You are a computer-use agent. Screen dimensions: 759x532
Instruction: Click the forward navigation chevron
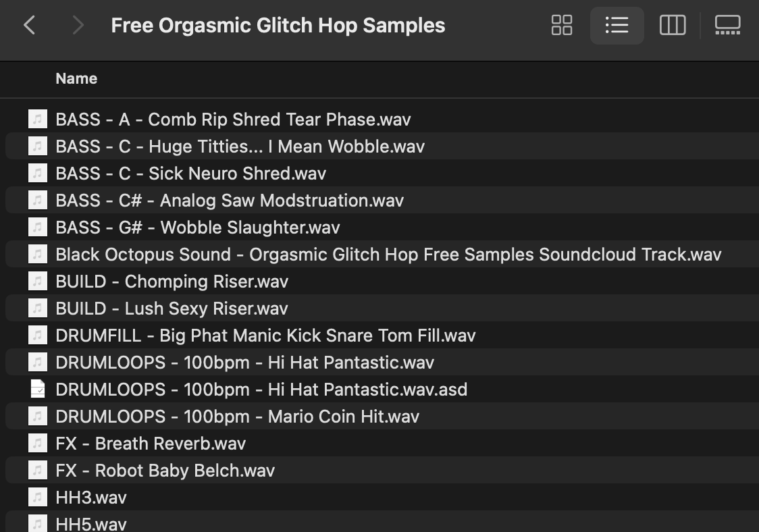click(x=78, y=26)
